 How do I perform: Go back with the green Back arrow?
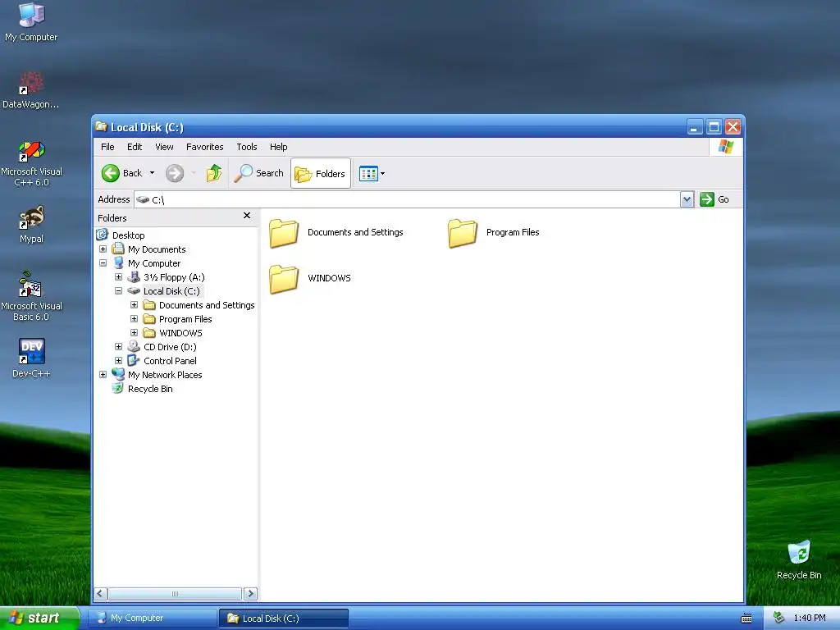coord(122,173)
